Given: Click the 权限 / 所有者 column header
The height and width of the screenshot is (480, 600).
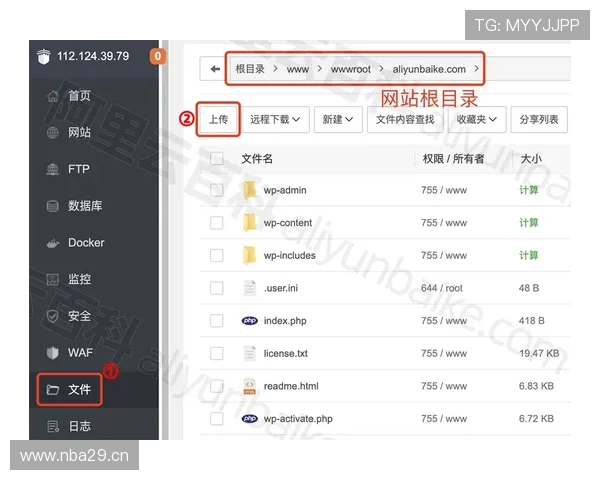Looking at the screenshot, I should click(453, 158).
